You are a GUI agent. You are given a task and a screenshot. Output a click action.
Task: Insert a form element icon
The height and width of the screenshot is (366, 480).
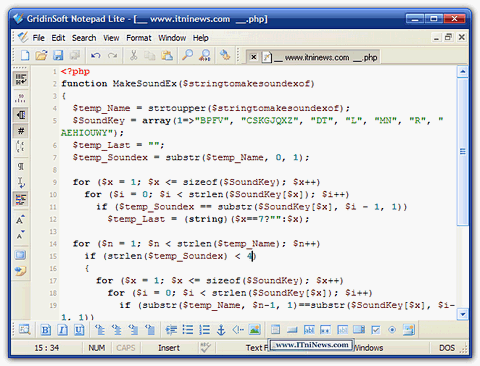pos(275,330)
